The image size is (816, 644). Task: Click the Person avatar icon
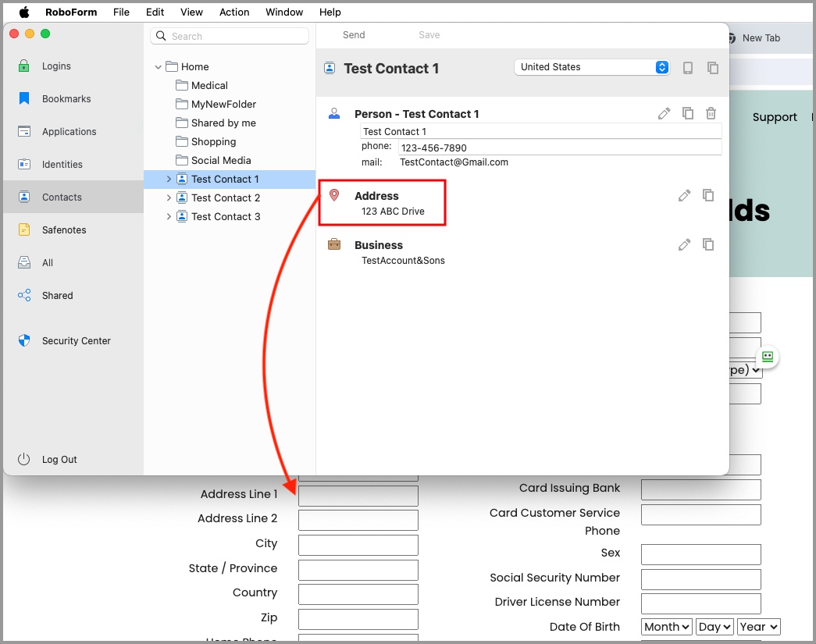[x=334, y=113]
